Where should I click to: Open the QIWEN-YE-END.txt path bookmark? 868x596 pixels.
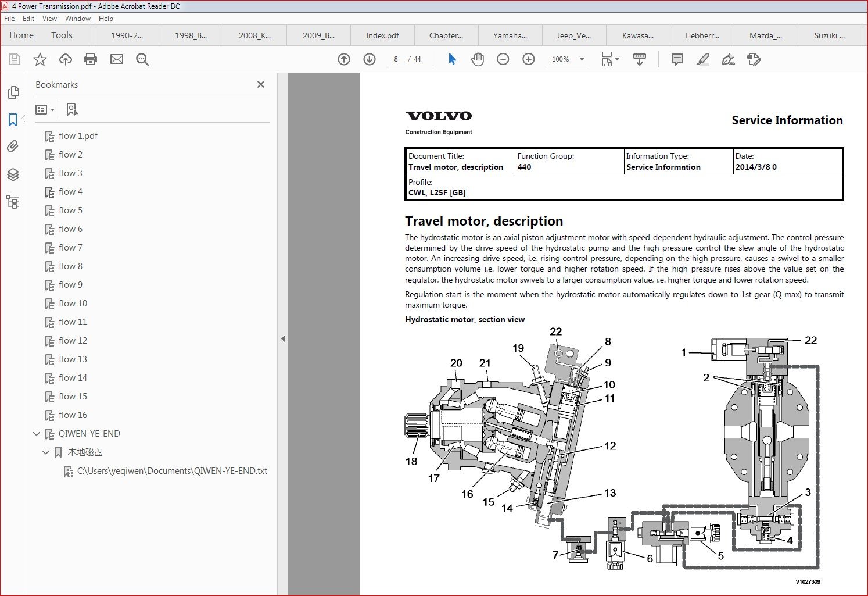click(172, 471)
